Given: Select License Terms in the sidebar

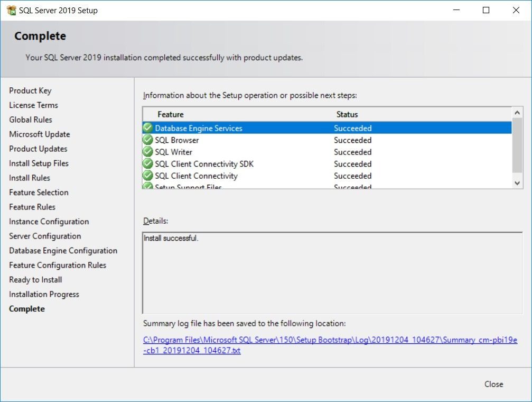Looking at the screenshot, I should tap(33, 105).
